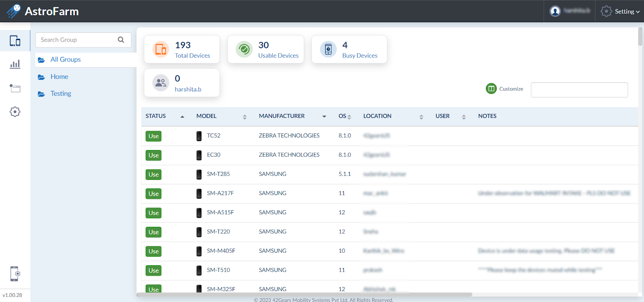This screenshot has width=644, height=302.
Task: Click OS value 5.1.1
Action: (345, 174)
